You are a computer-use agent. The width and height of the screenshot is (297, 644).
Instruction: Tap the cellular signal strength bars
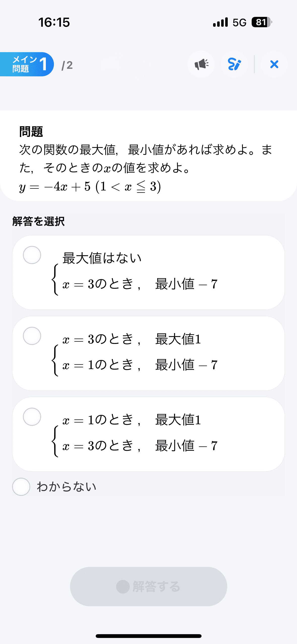220,22
